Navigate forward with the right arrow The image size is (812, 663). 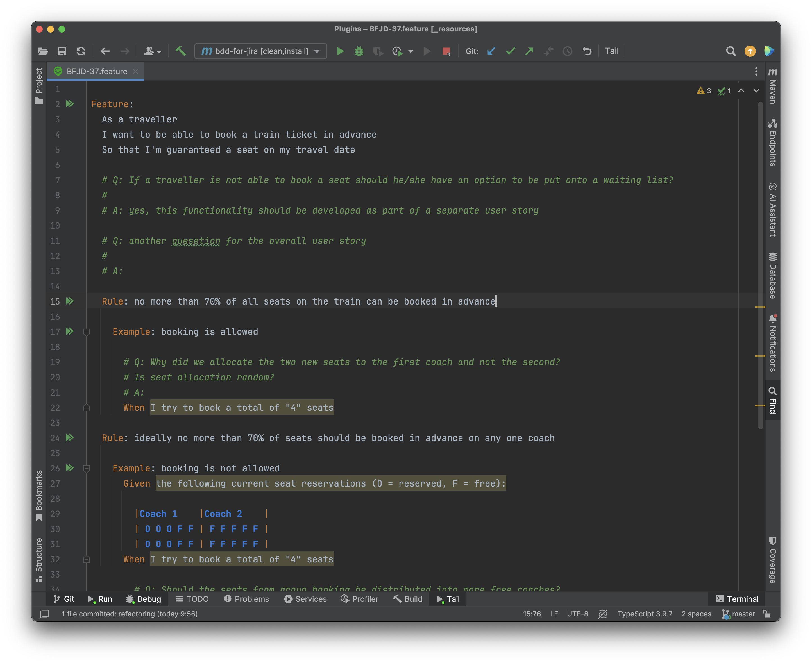point(125,51)
